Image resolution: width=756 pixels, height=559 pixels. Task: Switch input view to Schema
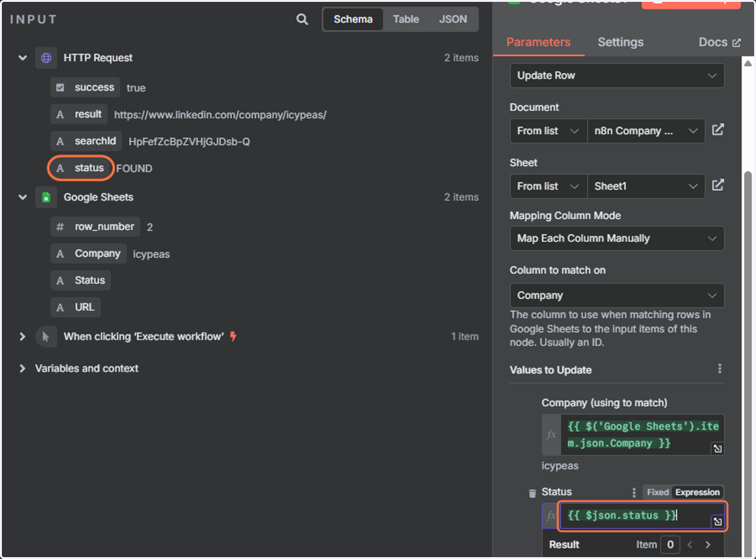(353, 20)
